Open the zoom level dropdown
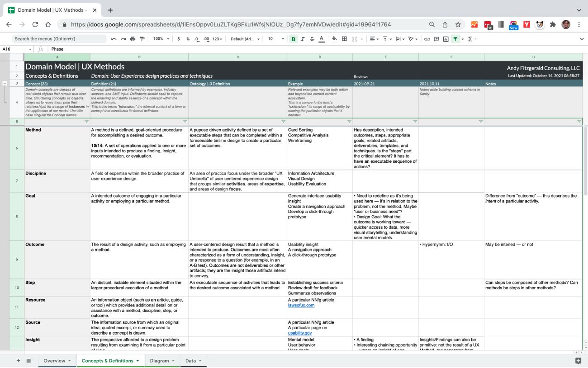This screenshot has width=588, height=368. coord(161,39)
